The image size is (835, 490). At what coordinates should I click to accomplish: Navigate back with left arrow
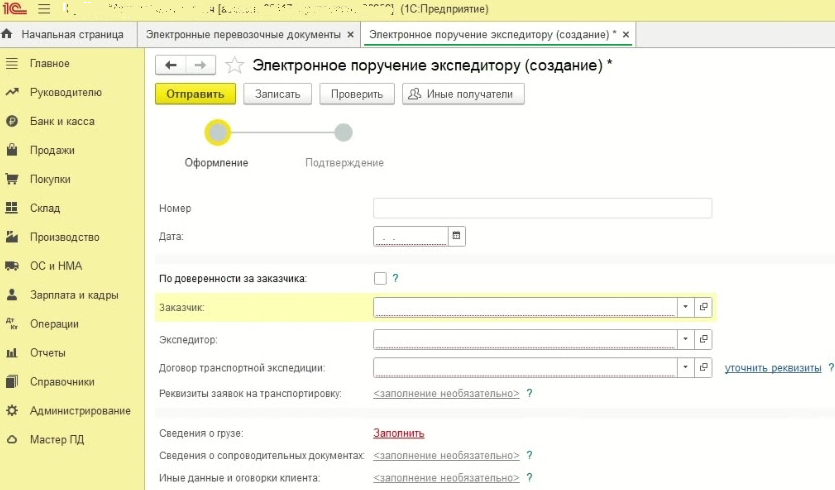170,65
